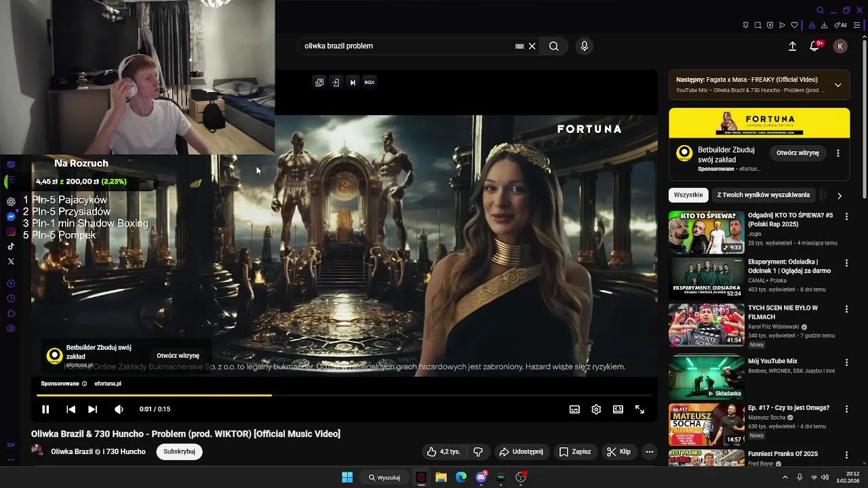Mute the video volume
The width and height of the screenshot is (868, 488).
[x=119, y=409]
